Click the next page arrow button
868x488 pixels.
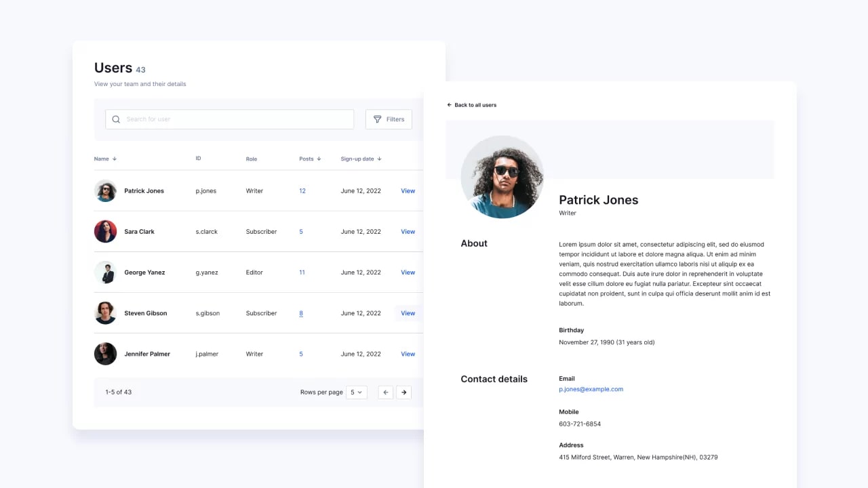point(403,392)
